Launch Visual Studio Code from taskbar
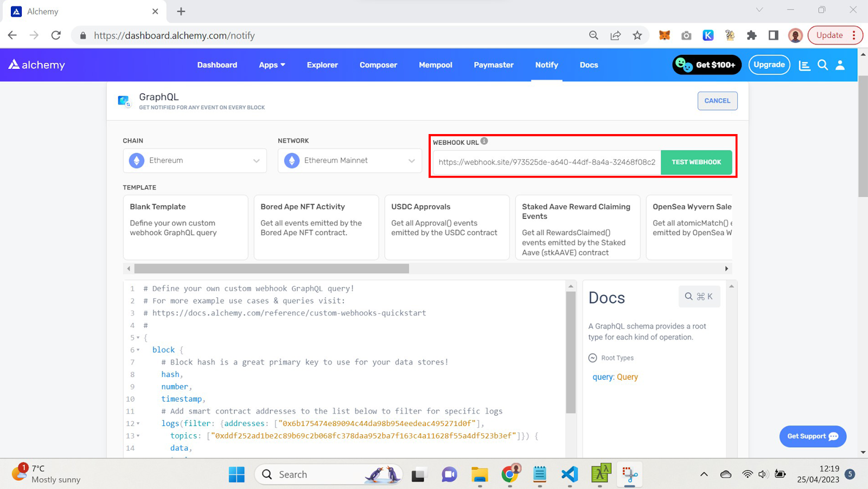The image size is (868, 489). (570, 474)
